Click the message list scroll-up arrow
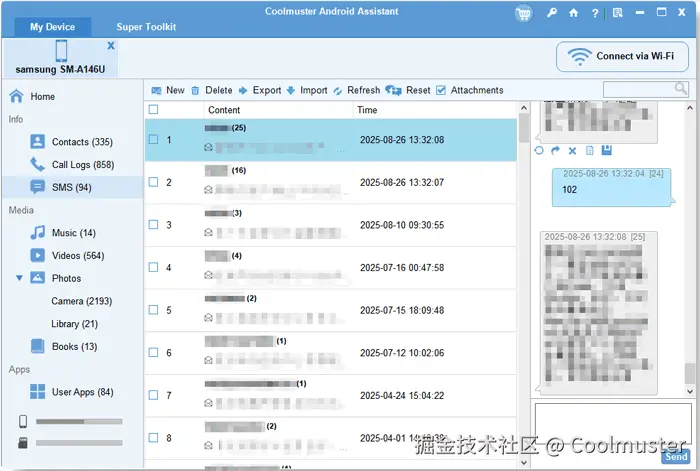700x471 pixels. click(x=524, y=108)
